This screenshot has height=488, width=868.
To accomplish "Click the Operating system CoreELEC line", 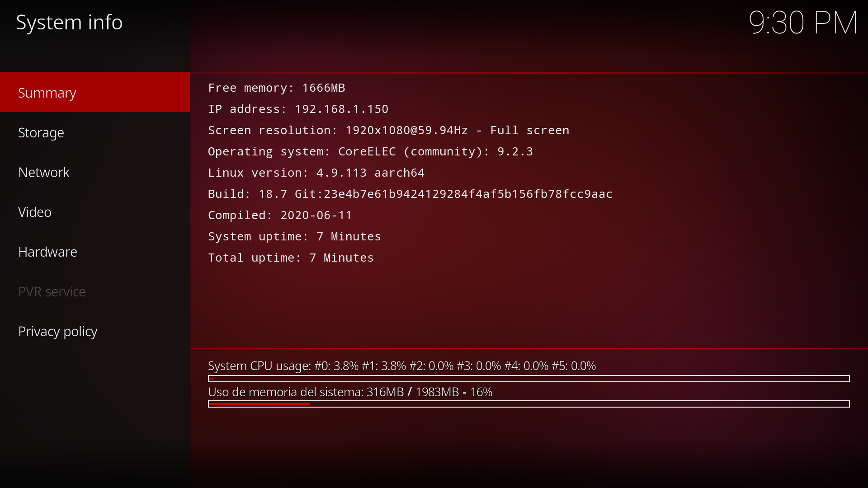I will point(370,151).
